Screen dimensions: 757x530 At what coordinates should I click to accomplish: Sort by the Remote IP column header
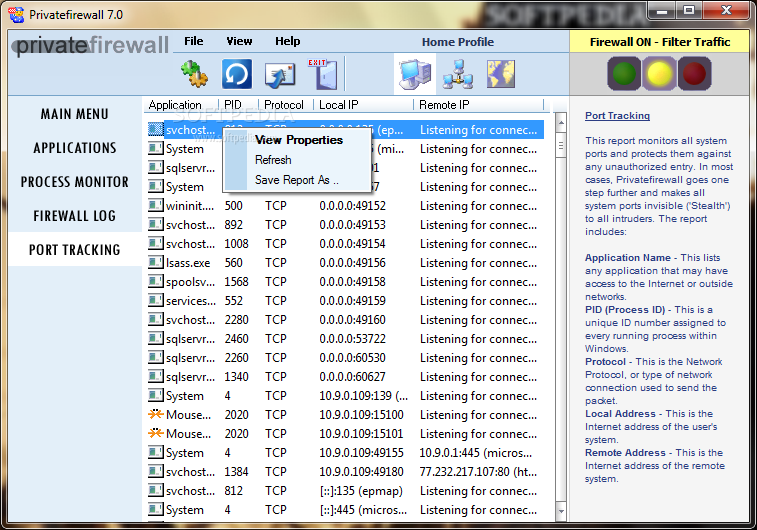(478, 105)
